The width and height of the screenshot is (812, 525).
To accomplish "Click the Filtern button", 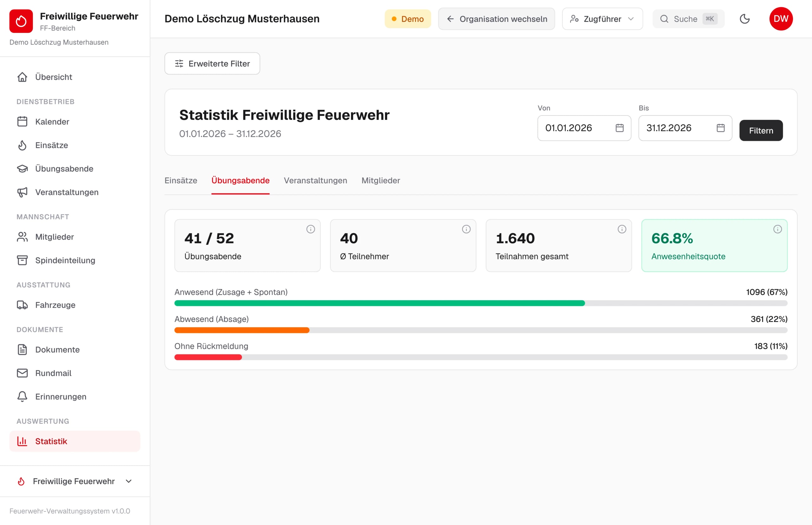I will click(761, 131).
